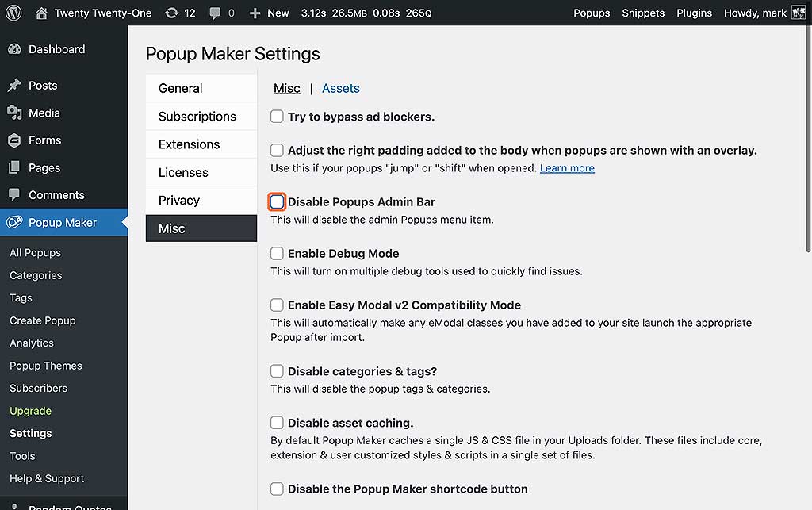Open Popup Themes submenu item
The height and width of the screenshot is (510, 812).
point(45,366)
